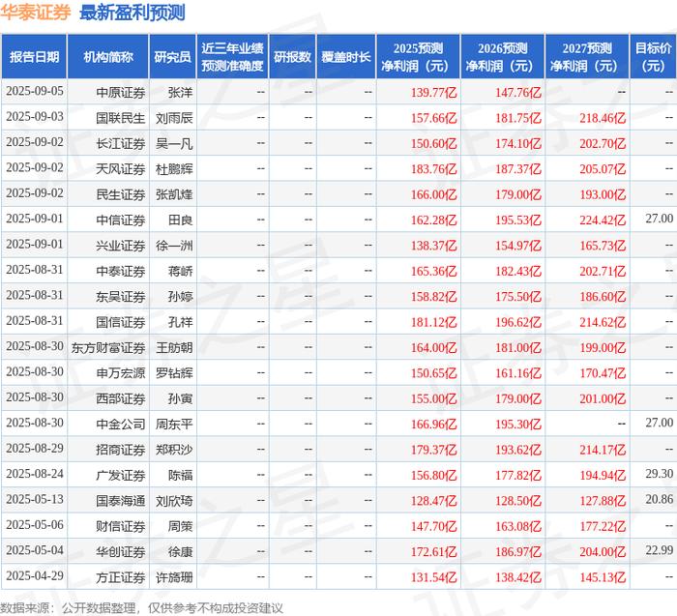The width and height of the screenshot is (677, 616).
Task: Click the 目标价 column header
Action: [x=653, y=56]
